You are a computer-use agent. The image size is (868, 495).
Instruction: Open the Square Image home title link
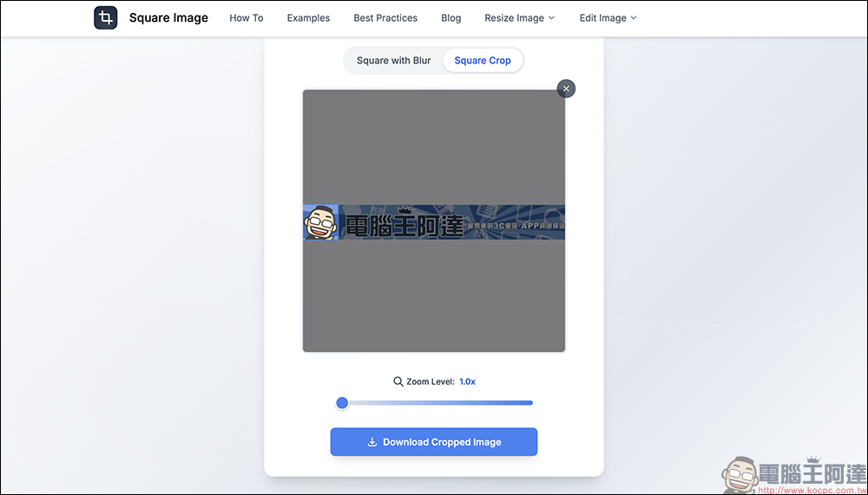pyautogui.click(x=169, y=17)
